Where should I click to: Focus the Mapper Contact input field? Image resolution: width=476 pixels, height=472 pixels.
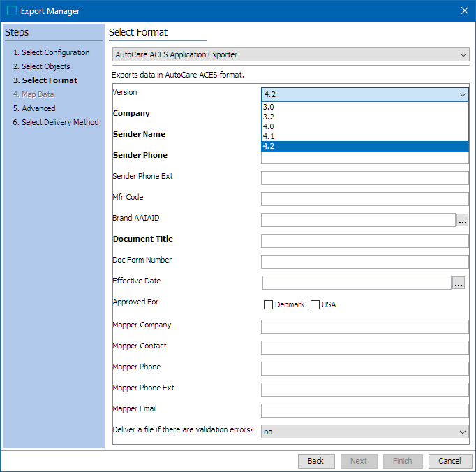(x=365, y=348)
